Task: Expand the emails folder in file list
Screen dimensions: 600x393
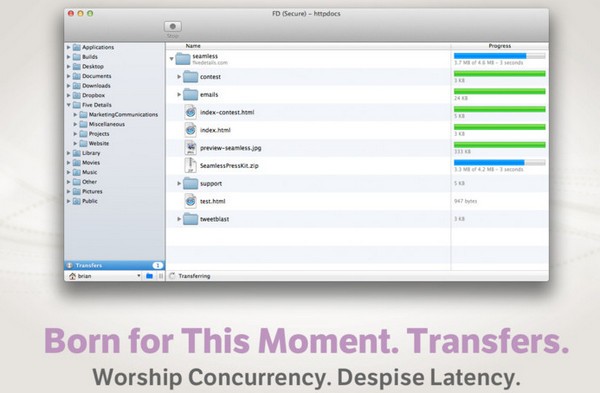Action: (x=179, y=95)
